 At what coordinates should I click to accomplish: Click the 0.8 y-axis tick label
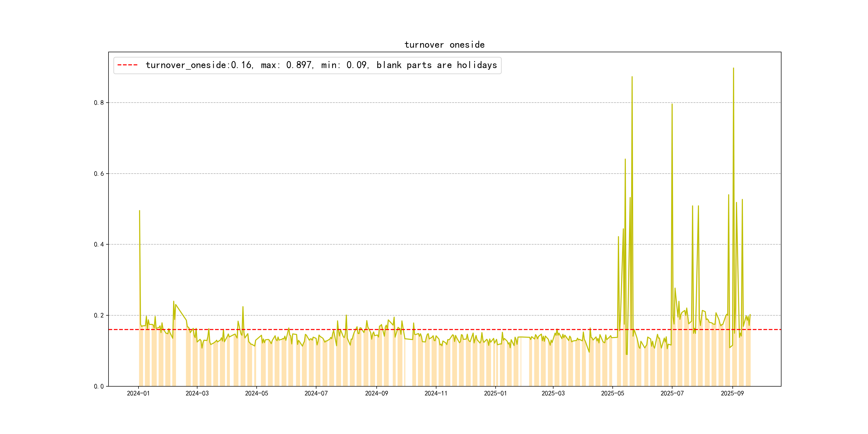click(x=99, y=103)
